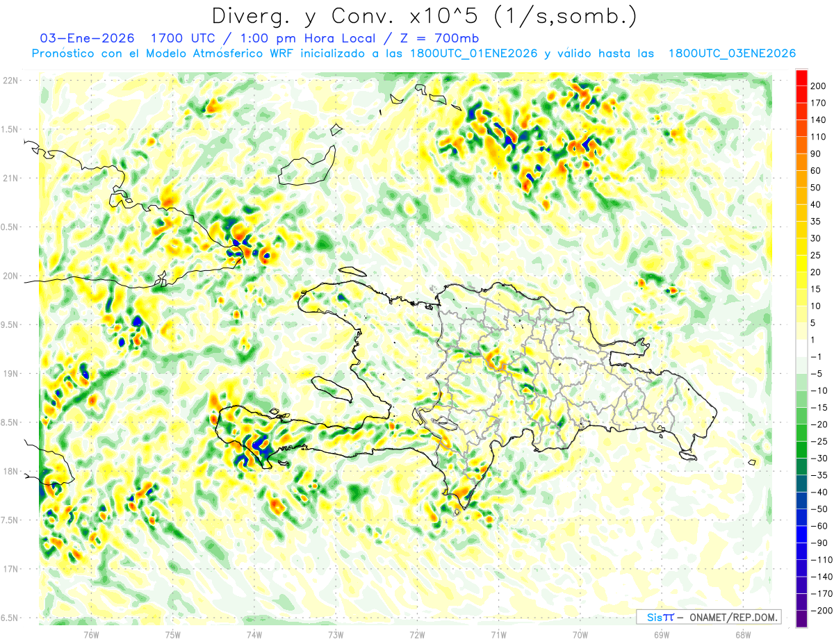Click the '69W' longitude label

[662, 634]
